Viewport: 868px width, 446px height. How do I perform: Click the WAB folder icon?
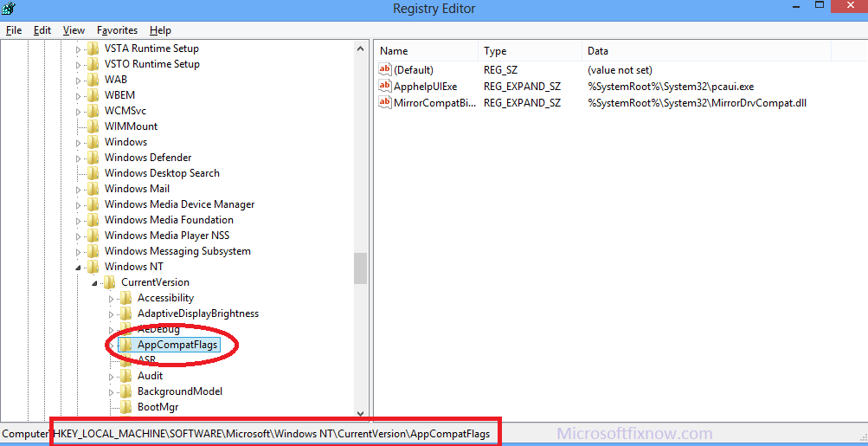(93, 79)
